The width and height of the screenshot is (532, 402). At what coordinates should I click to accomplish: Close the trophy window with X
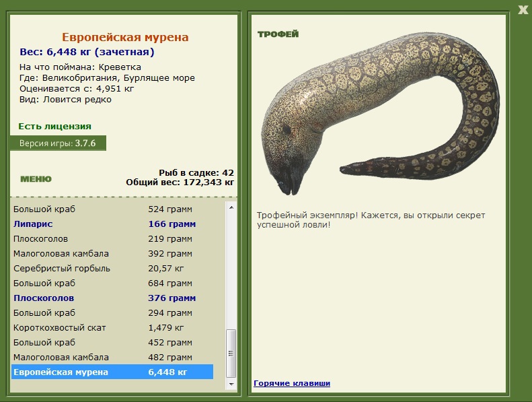[x=523, y=10]
